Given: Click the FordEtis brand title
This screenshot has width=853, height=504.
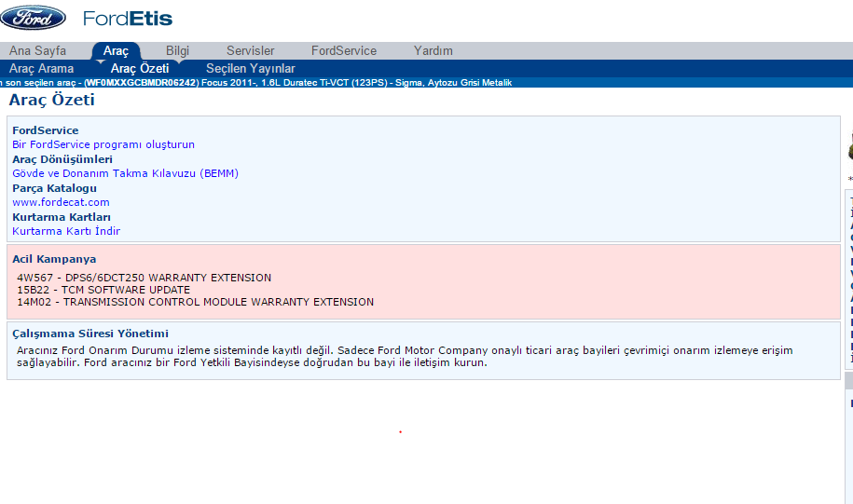Looking at the screenshot, I should tap(128, 19).
